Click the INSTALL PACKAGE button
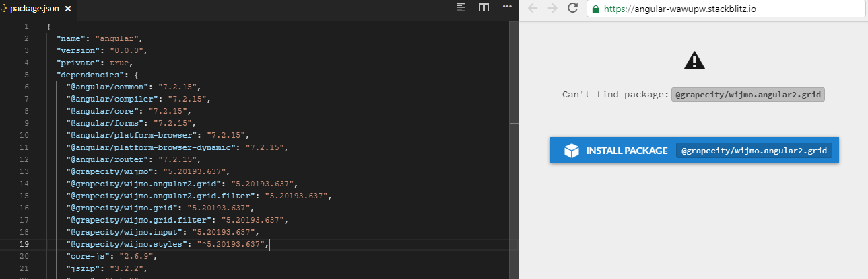The height and width of the screenshot is (279, 868). [694, 151]
